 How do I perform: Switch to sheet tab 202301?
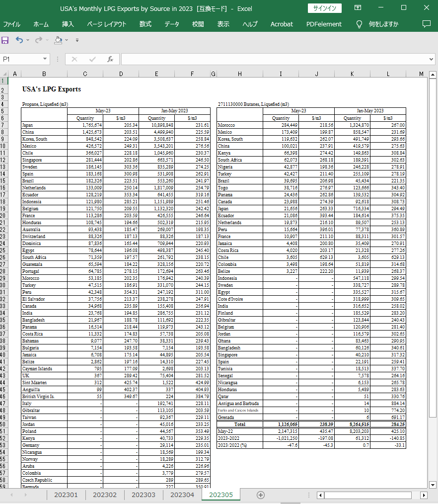(x=66, y=495)
